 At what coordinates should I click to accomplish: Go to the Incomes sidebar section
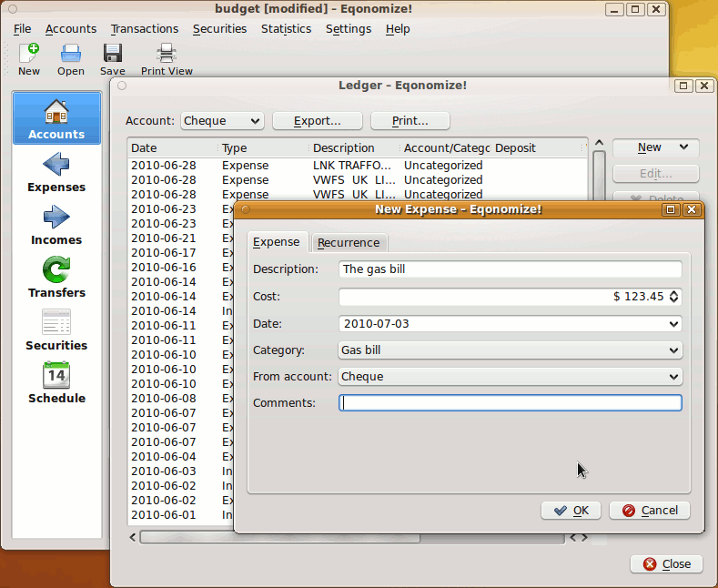(56, 225)
